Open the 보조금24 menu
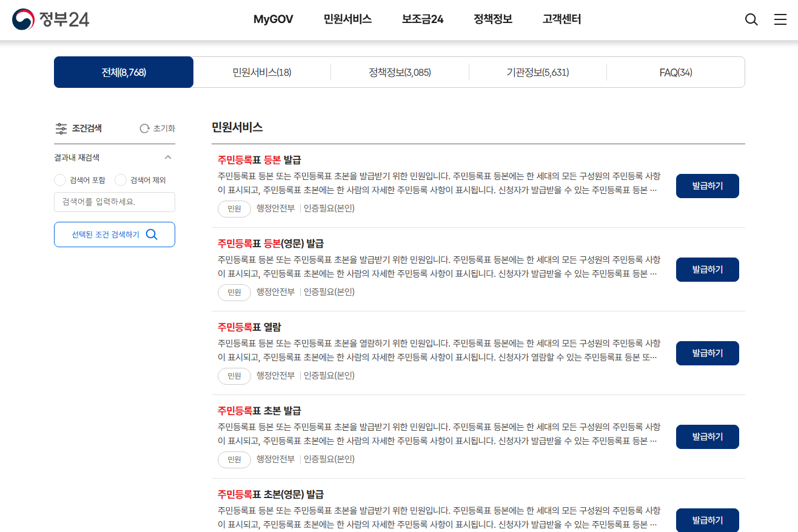Viewport: 798px width, 532px height. (421, 19)
